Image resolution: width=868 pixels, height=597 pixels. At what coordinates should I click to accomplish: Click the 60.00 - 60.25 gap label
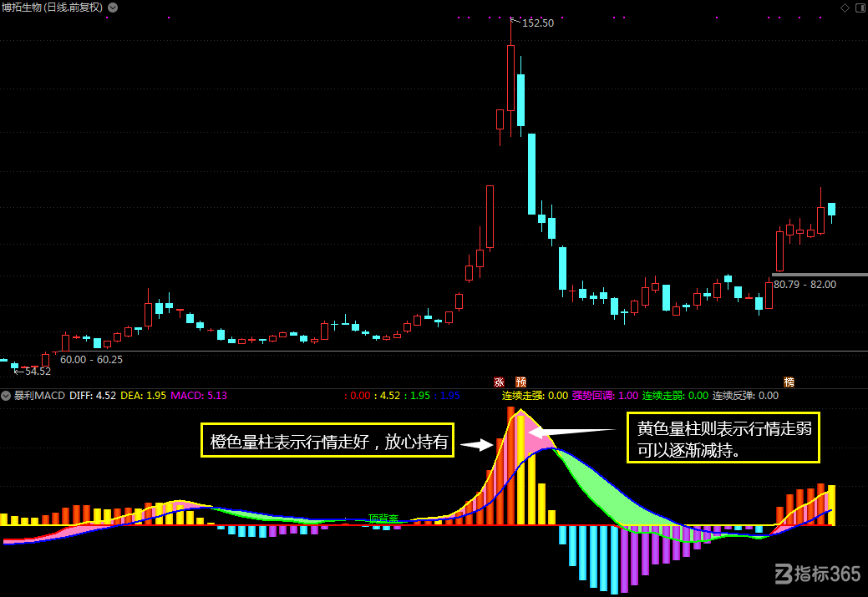click(91, 360)
